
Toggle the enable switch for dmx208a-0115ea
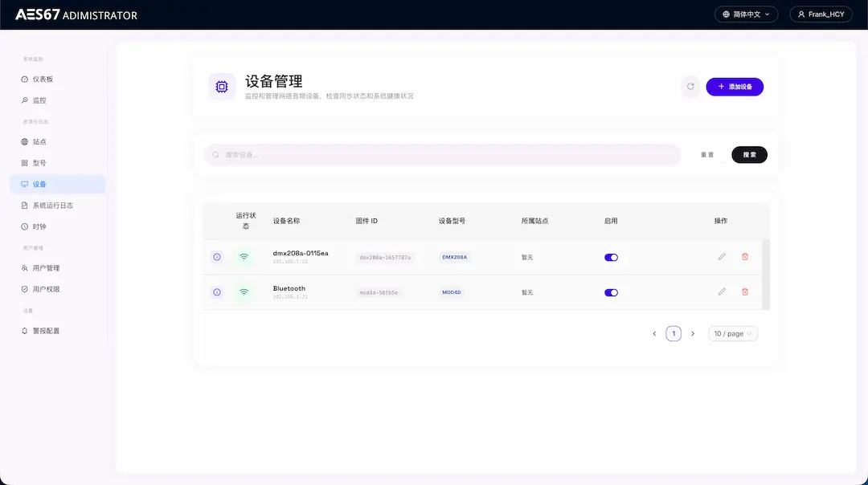click(x=611, y=257)
